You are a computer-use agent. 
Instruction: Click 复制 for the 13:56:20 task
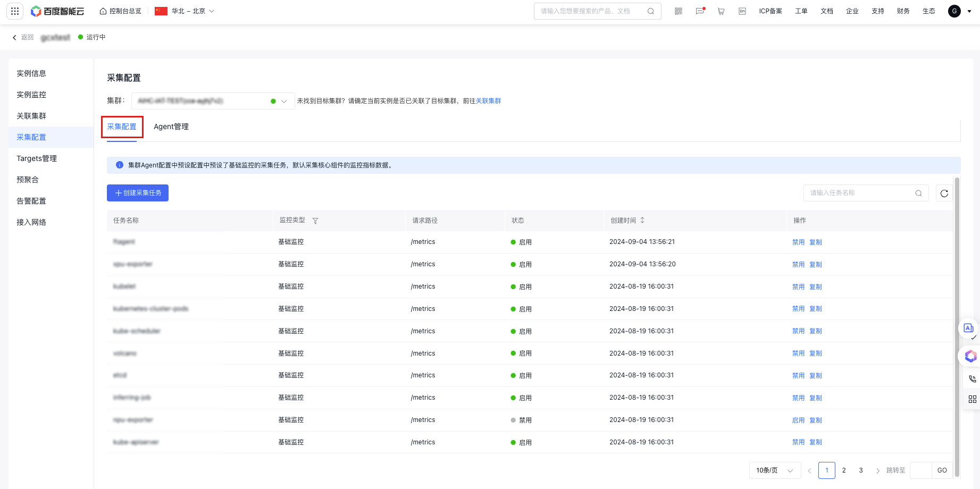[816, 265]
